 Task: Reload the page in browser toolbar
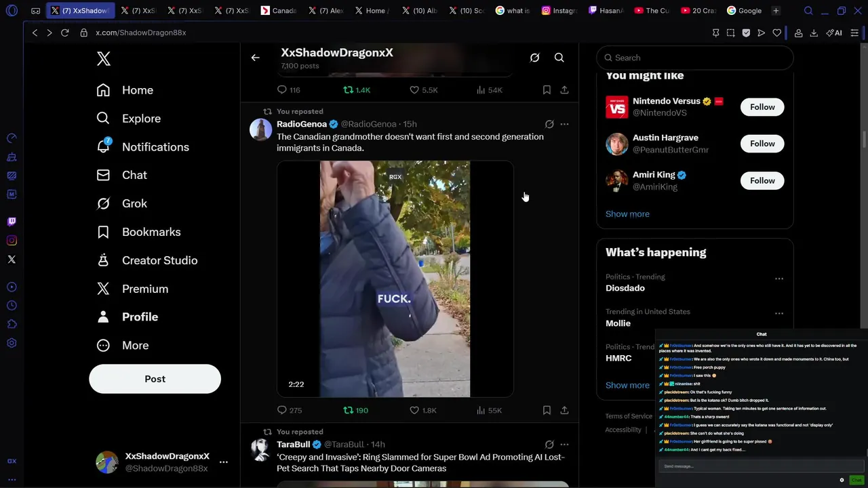pyautogui.click(x=65, y=33)
